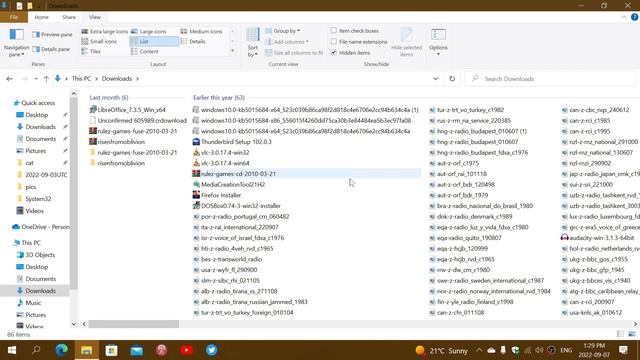Switch to Medium icons layout
Screen dimensions: 640x360
(x=202, y=31)
